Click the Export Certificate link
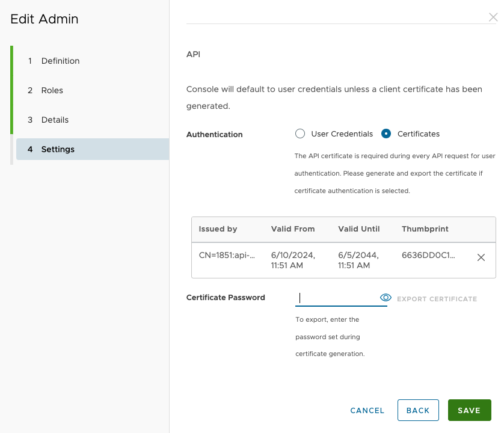Image resolution: width=504 pixels, height=433 pixels. tap(437, 298)
